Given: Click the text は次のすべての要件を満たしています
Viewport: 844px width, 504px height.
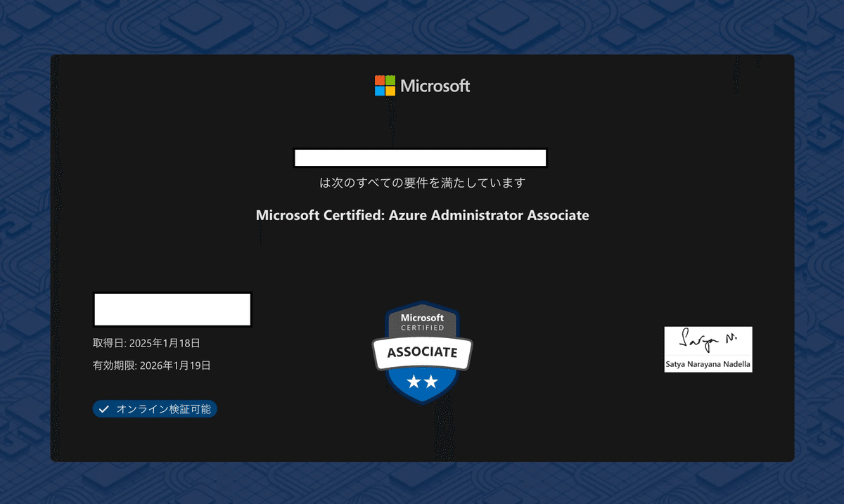Looking at the screenshot, I should pyautogui.click(x=423, y=183).
